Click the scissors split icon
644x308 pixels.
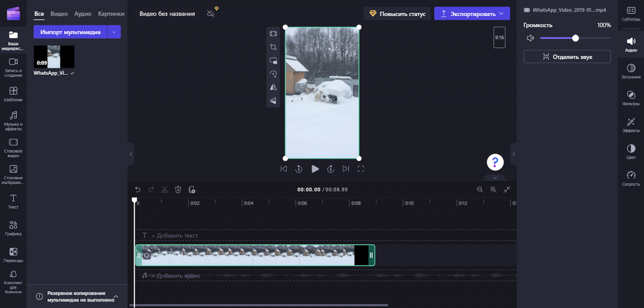[164, 190]
